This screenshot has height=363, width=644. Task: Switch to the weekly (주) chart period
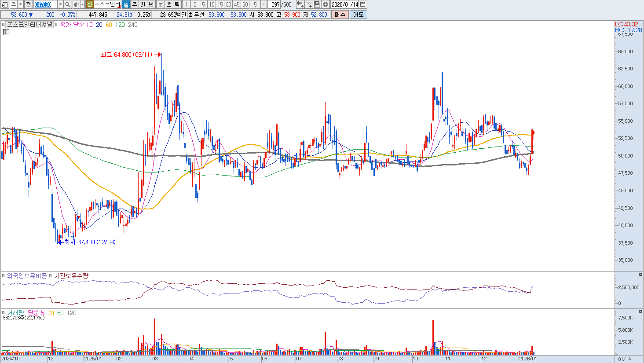135,4
